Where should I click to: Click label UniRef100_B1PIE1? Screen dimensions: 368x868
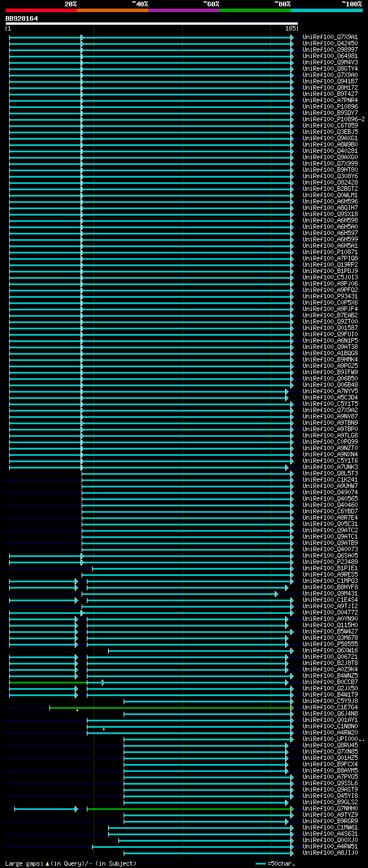click(330, 569)
